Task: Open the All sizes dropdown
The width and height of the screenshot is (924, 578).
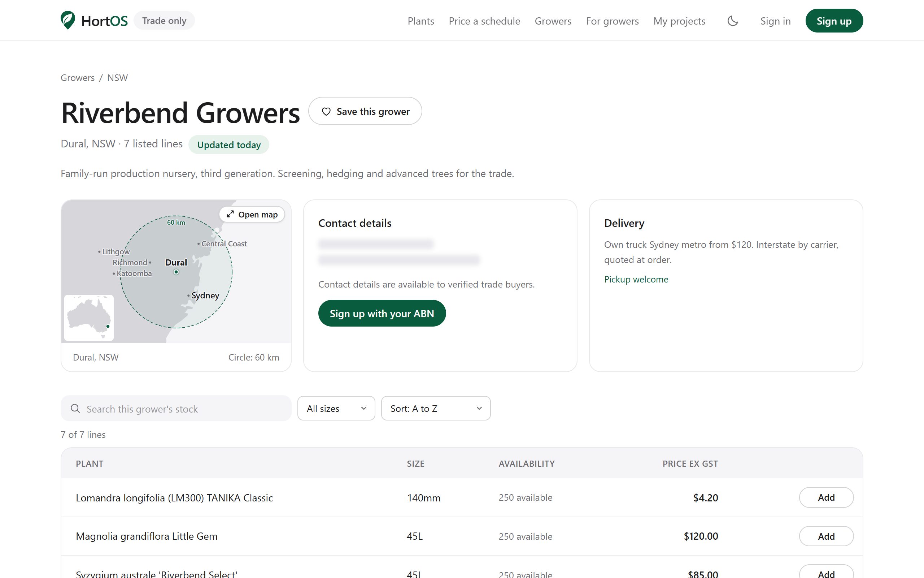Action: [336, 408]
